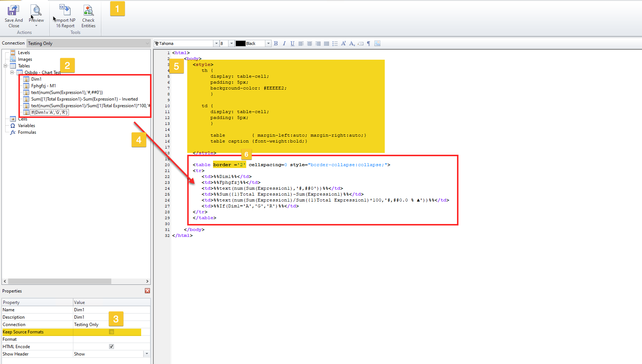Screen dimensions: 642x364
Task: Open the Preview tool
Action: [36, 11]
